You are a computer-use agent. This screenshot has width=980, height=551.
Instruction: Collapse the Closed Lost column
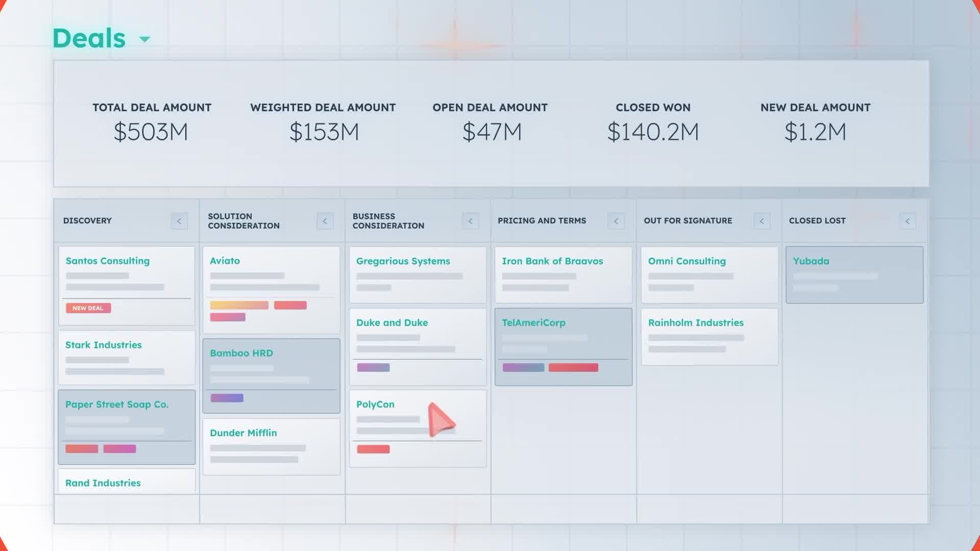click(x=908, y=221)
